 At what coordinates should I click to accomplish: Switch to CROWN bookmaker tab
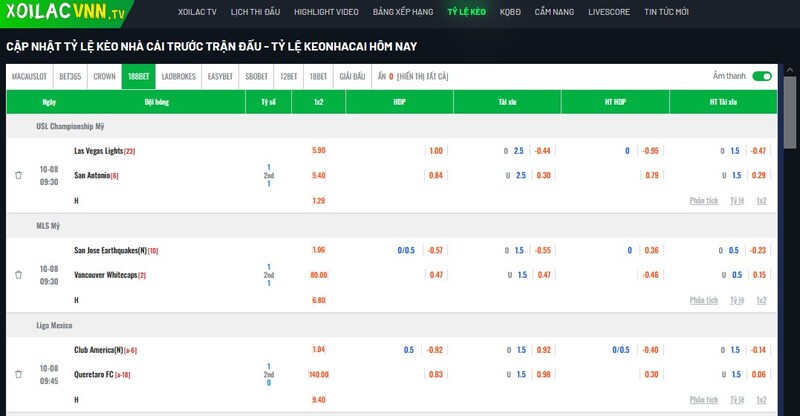[x=104, y=77]
